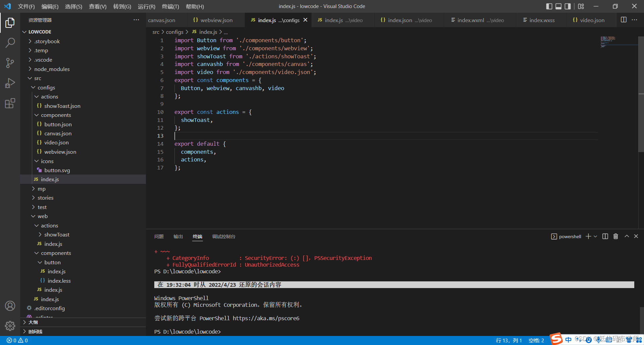The image size is (644, 345).
Task: Click the Accounts icon in activity bar
Action: point(10,306)
